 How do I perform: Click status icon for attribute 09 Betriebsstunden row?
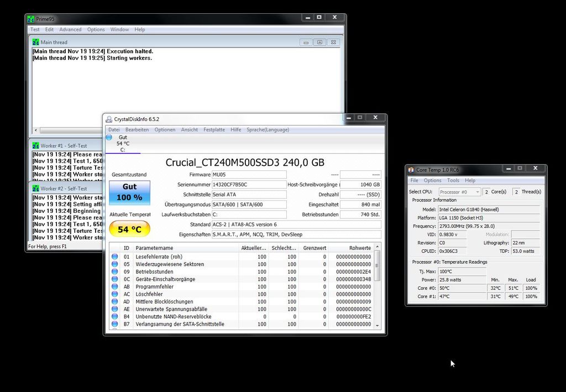(x=115, y=271)
